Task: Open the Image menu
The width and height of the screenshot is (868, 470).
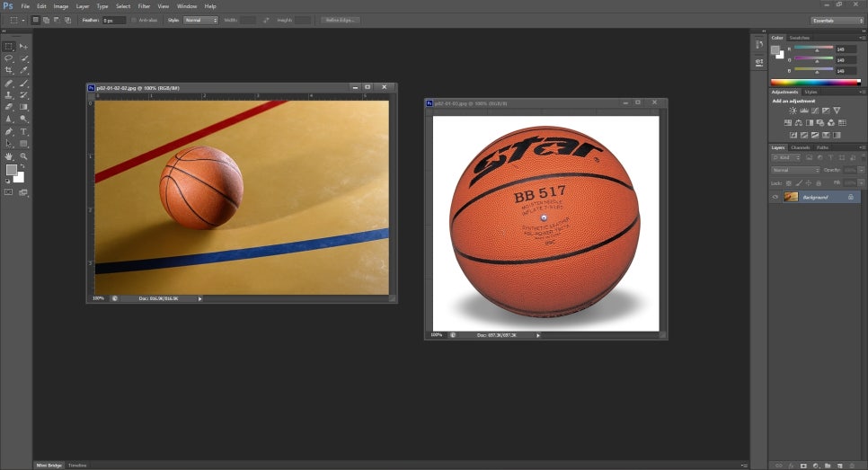Action: coord(61,6)
